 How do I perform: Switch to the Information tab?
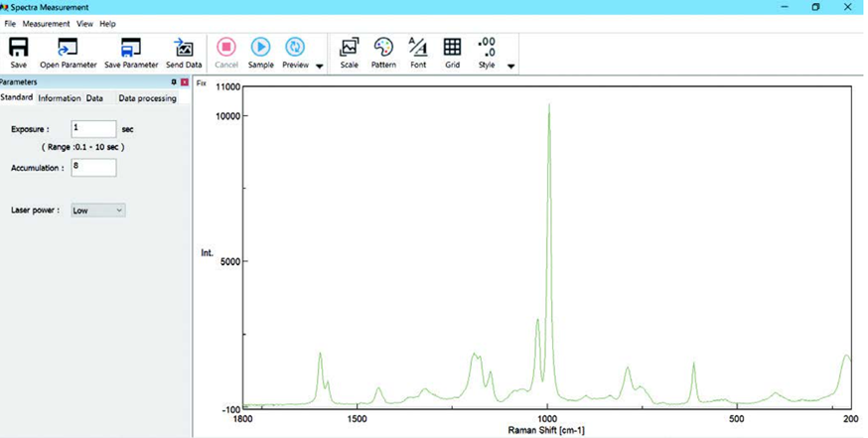coord(59,98)
